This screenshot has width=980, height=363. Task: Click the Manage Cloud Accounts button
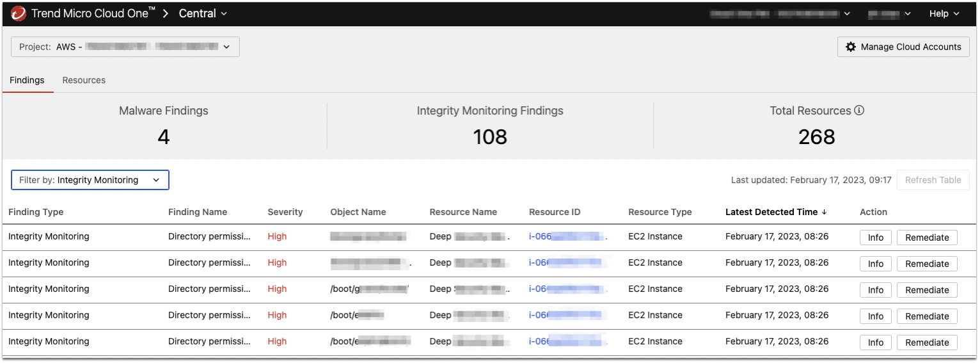pyautogui.click(x=903, y=47)
